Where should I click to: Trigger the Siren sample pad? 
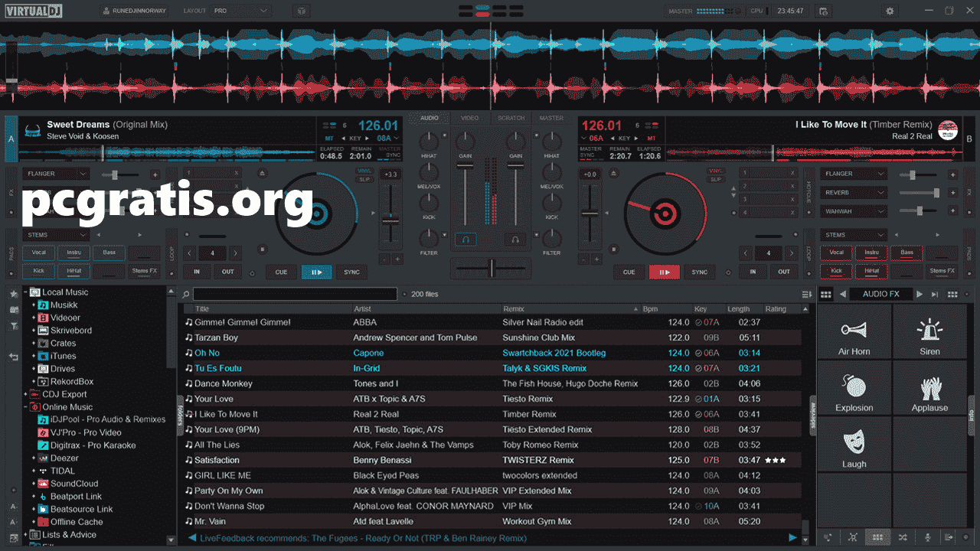tap(929, 332)
